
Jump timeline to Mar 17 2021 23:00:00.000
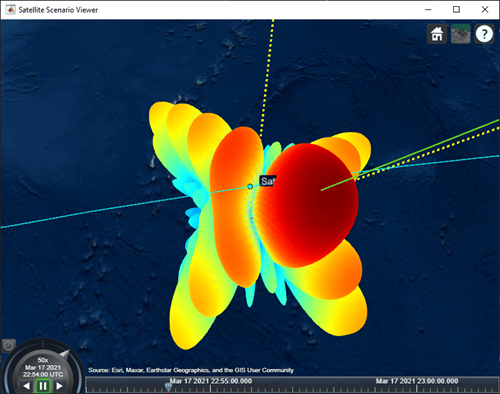click(x=417, y=381)
